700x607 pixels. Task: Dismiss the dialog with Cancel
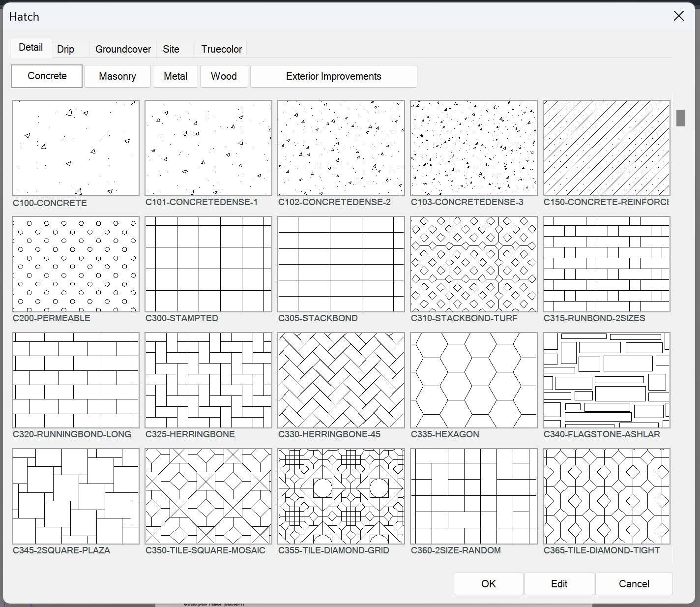pos(634,584)
